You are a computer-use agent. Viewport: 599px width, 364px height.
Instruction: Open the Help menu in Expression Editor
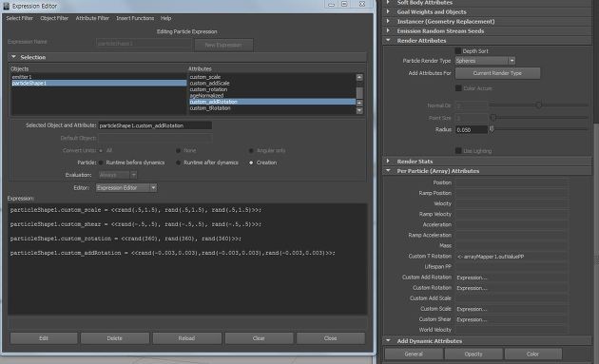165,18
